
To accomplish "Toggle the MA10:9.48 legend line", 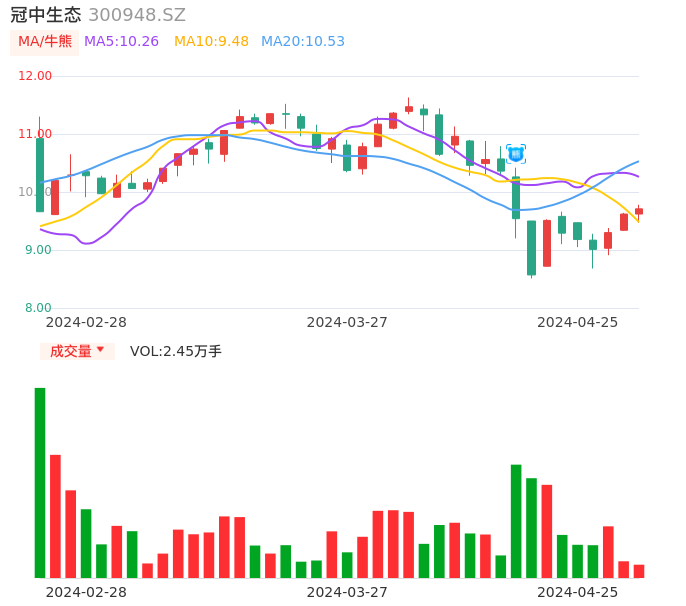I will point(211,42).
